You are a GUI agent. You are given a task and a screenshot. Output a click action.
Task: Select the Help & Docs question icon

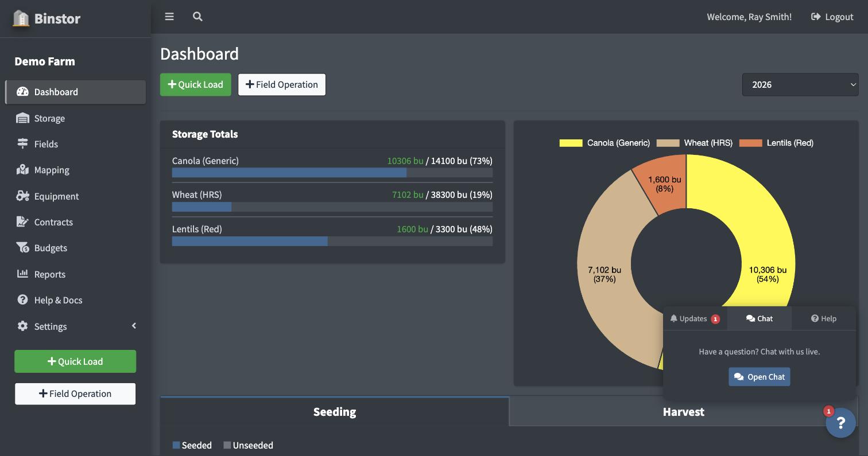[22, 300]
